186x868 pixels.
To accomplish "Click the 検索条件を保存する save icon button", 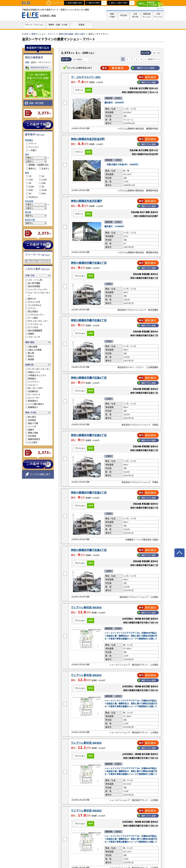I will click(38, 67).
